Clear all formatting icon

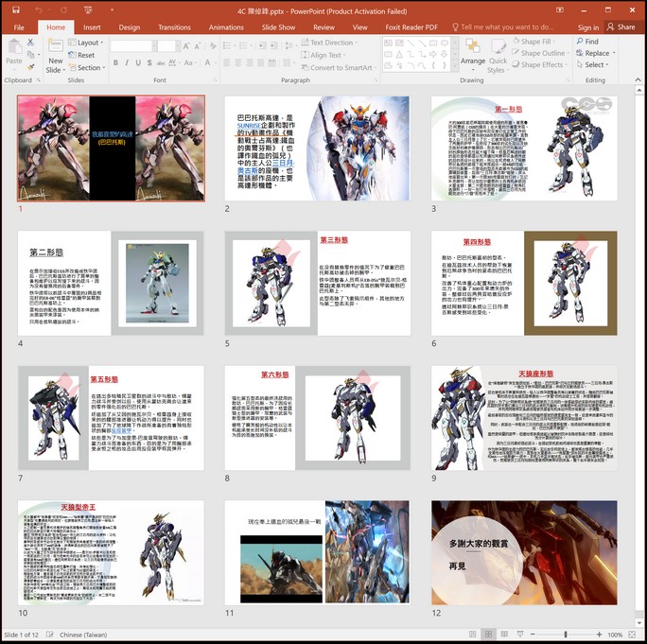coord(213,45)
